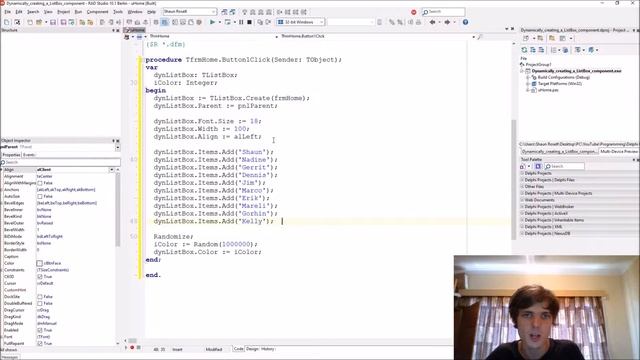Select the Font property row

[59, 337]
